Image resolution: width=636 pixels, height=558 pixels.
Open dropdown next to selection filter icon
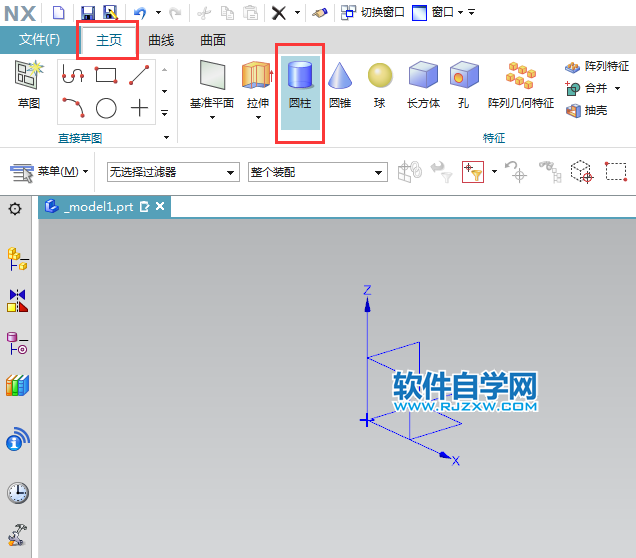494,172
